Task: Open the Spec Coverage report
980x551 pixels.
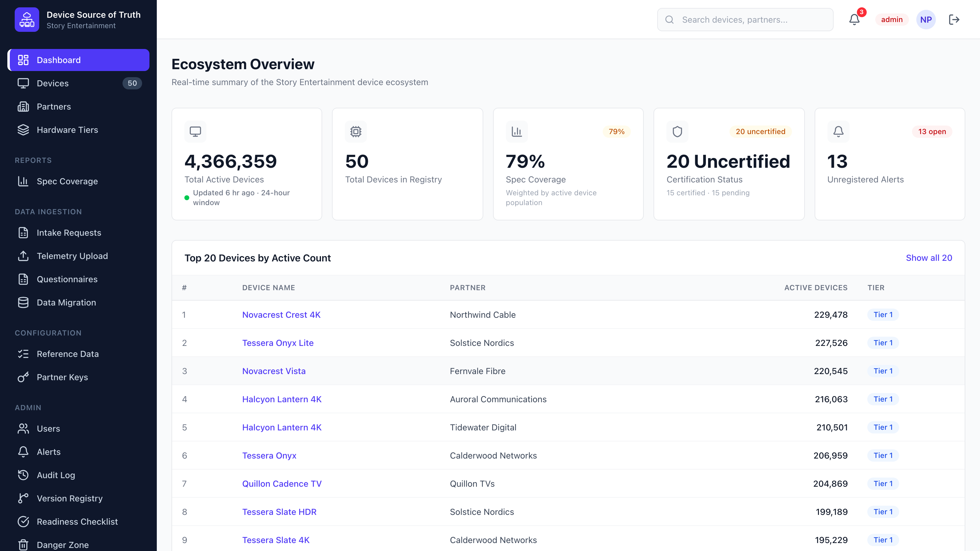Action: pyautogui.click(x=78, y=182)
